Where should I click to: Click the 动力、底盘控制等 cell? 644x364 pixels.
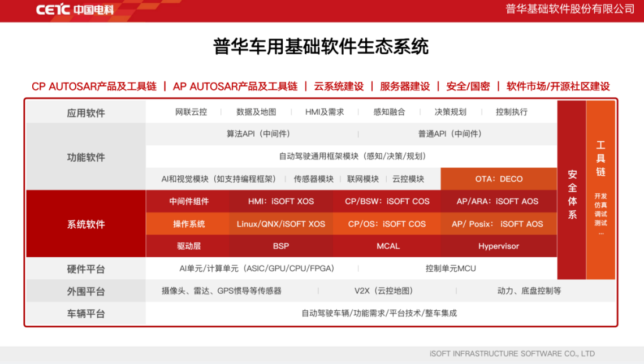tap(529, 291)
